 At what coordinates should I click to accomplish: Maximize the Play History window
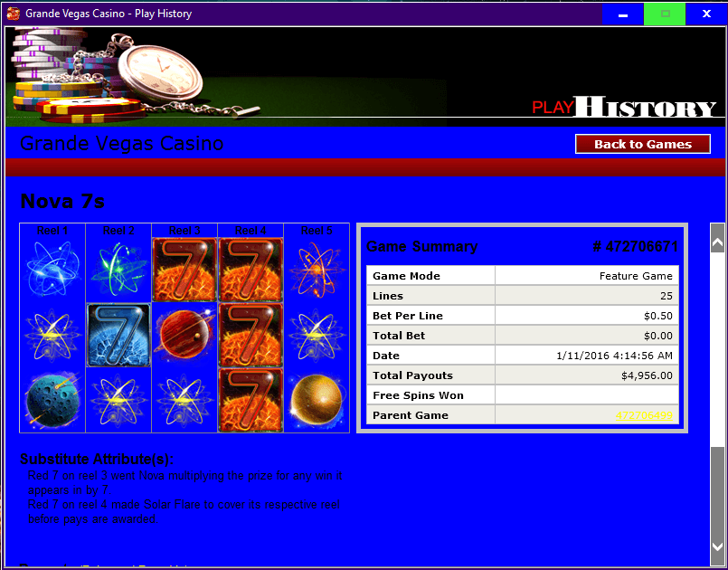pyautogui.click(x=665, y=14)
